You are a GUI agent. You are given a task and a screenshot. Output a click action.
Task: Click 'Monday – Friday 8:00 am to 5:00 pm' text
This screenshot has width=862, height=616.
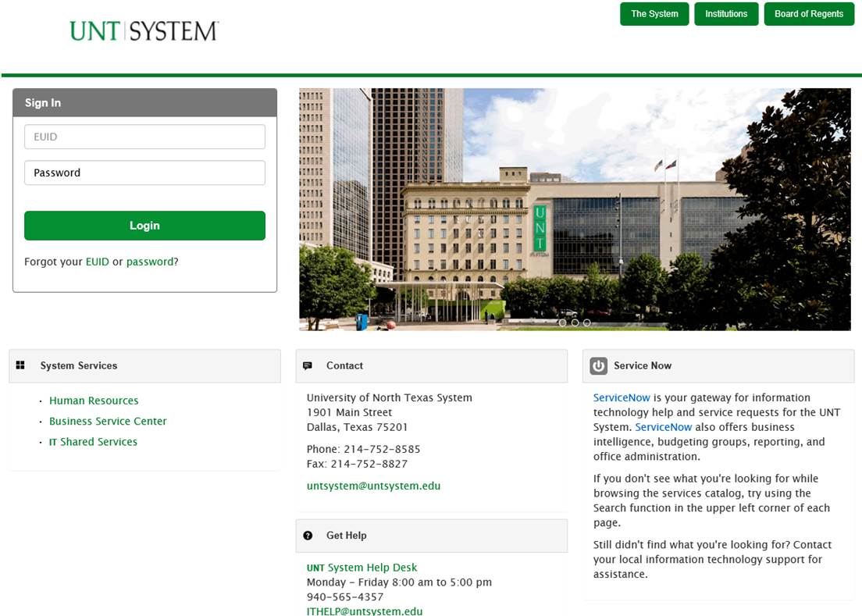[399, 582]
